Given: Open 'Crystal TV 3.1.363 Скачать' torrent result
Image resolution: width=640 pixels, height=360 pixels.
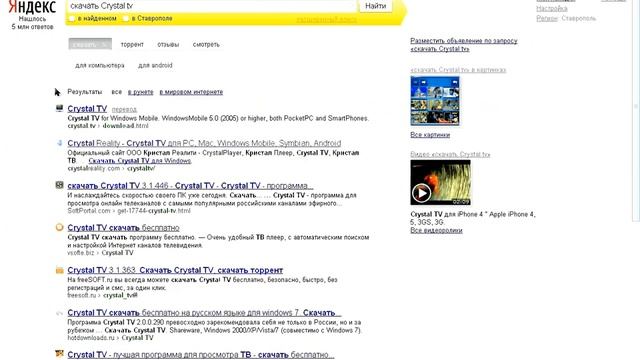Looking at the screenshot, I should click(x=175, y=270).
